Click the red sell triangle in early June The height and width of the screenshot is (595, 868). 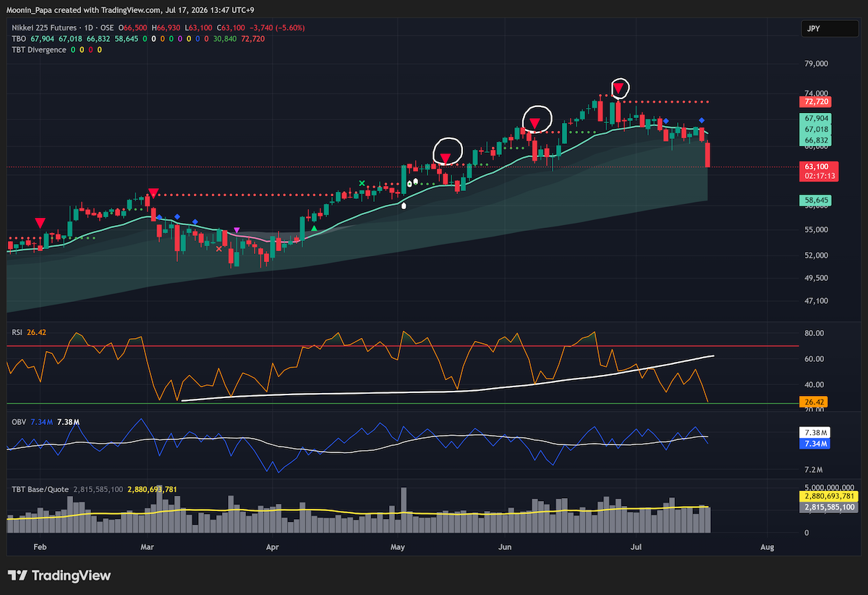pyautogui.click(x=534, y=123)
